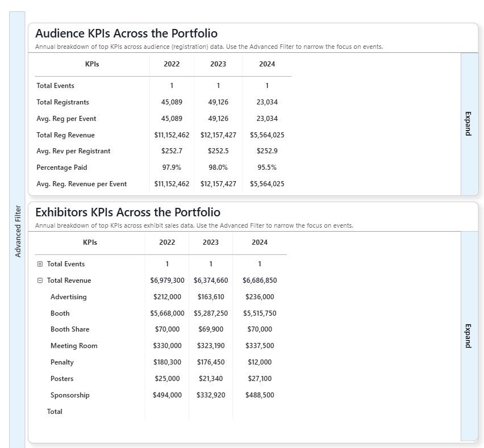Click the KPIs column header in Exhibitors table
Screen dimensions: 484x448
click(x=90, y=242)
